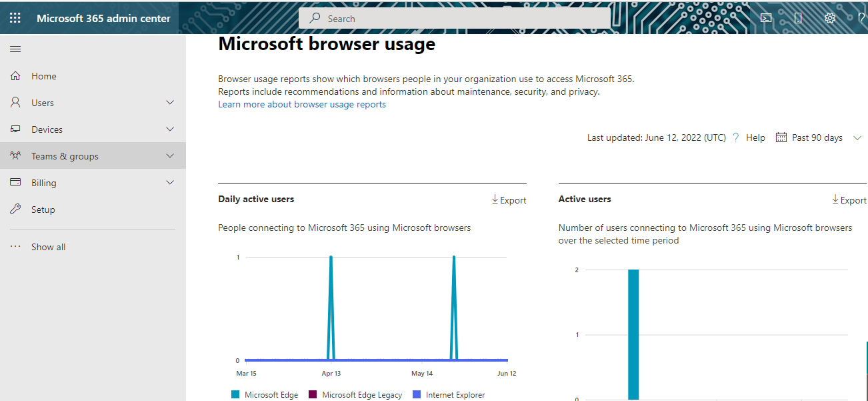Click the first spike near Apr 13 in chart
This screenshot has height=401, width=868.
pyautogui.click(x=331, y=308)
